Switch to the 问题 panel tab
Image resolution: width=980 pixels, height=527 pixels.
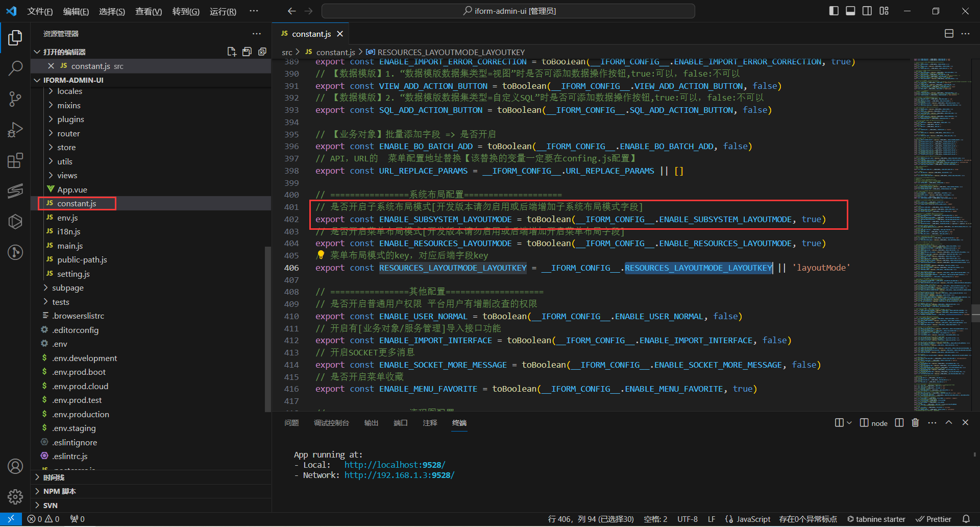[x=291, y=423]
